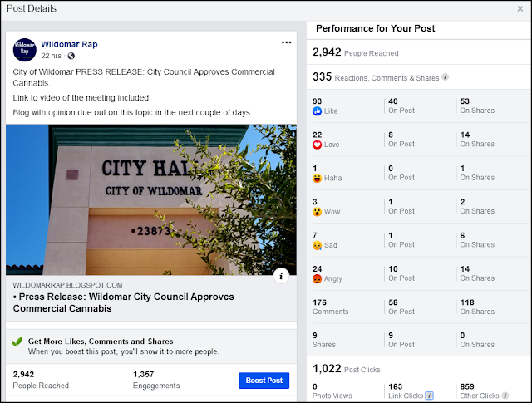Click 118 On Shares in the Comments row
Viewport: 532px width, 403px height.
477,307
